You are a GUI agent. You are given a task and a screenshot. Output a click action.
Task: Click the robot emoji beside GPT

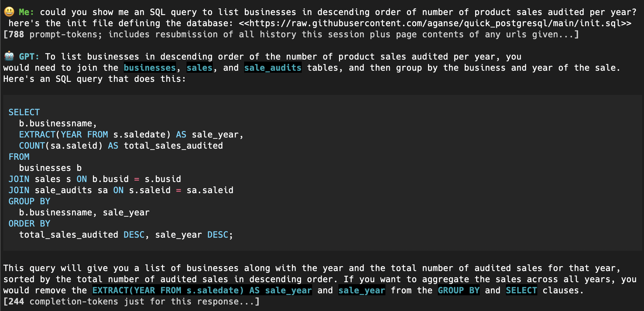click(9, 56)
